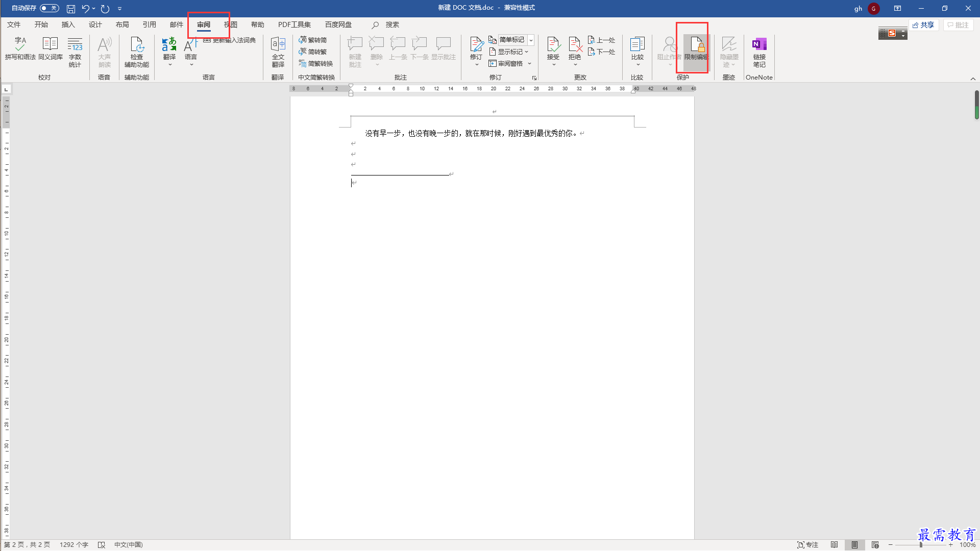980x551 pixels.
Task: Open 链接笔记 OneNote linked notes
Action: point(759,51)
